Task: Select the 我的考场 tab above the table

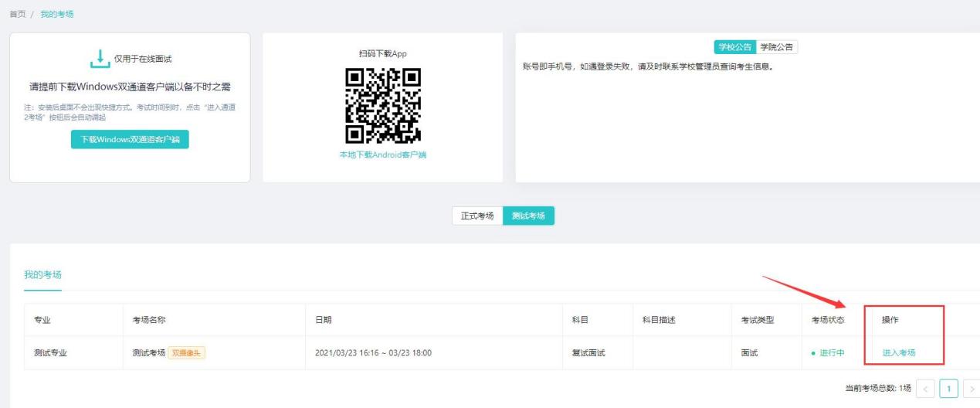Action: coord(42,275)
